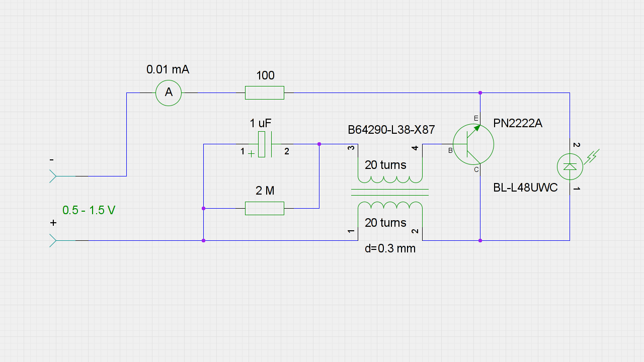The image size is (644, 362).
Task: Click the BL-L48UWC LED symbol
Action: (570, 166)
